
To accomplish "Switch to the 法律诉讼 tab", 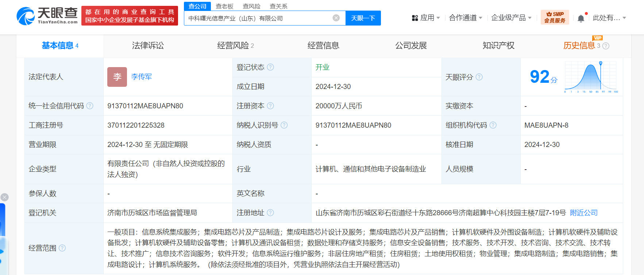I will point(148,46).
